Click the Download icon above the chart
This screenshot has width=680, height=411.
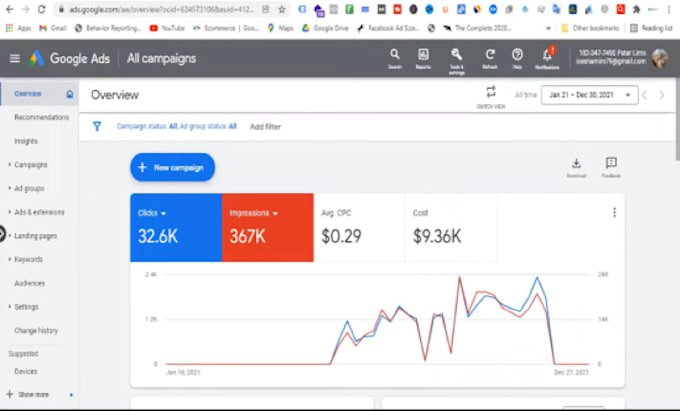click(x=576, y=166)
